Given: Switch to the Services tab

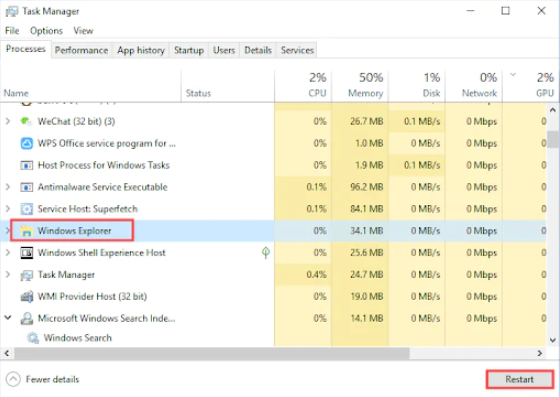Looking at the screenshot, I should click(297, 50).
